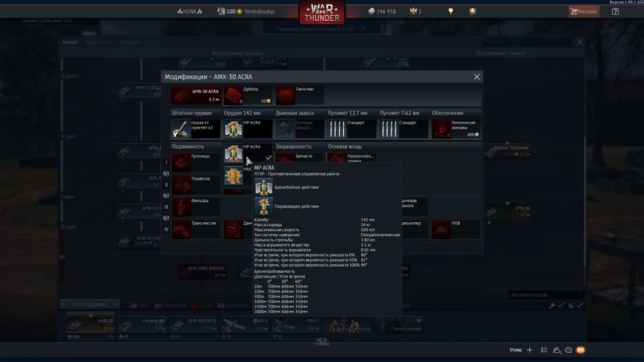Viewport: 644px width, 362px height.
Task: Expand the Орудие 142 мм MP ACRA selector
Action: pos(248,129)
